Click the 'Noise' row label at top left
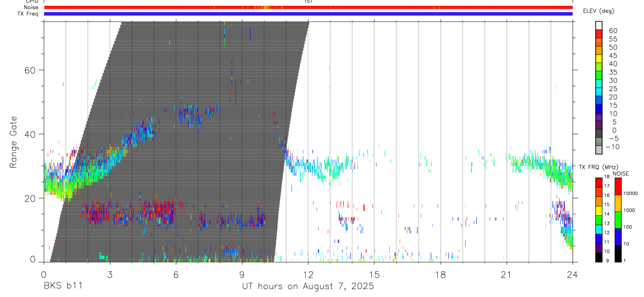The width and height of the screenshot is (644, 297). pos(31,7)
